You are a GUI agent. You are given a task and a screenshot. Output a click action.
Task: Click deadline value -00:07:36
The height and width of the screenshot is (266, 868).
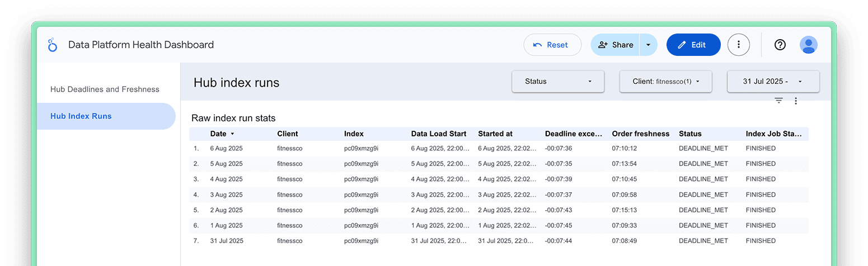click(x=559, y=149)
